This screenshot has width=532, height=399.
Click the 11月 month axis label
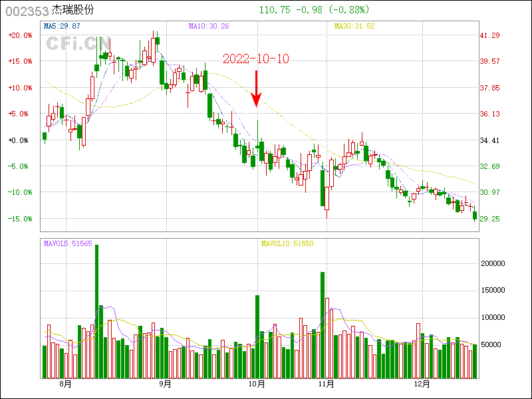326,384
